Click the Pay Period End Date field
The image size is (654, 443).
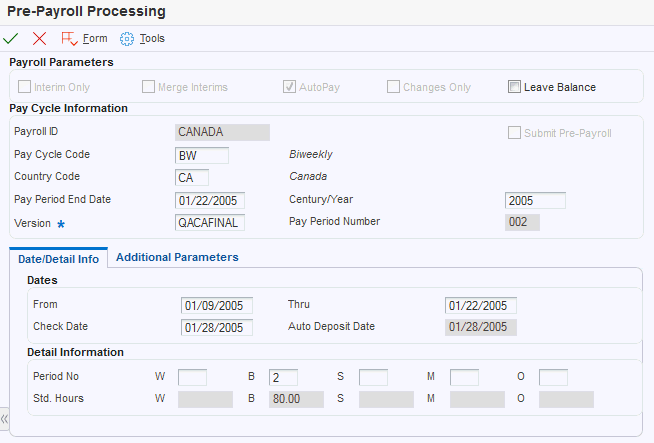[209, 200]
